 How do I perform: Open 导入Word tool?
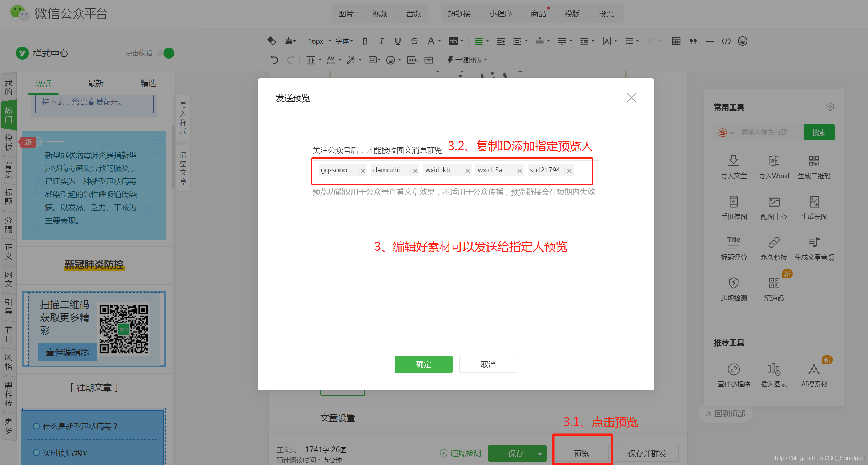tap(774, 167)
